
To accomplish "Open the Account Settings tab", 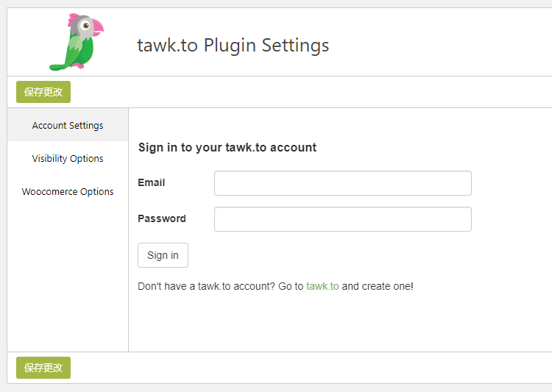I will (68, 125).
